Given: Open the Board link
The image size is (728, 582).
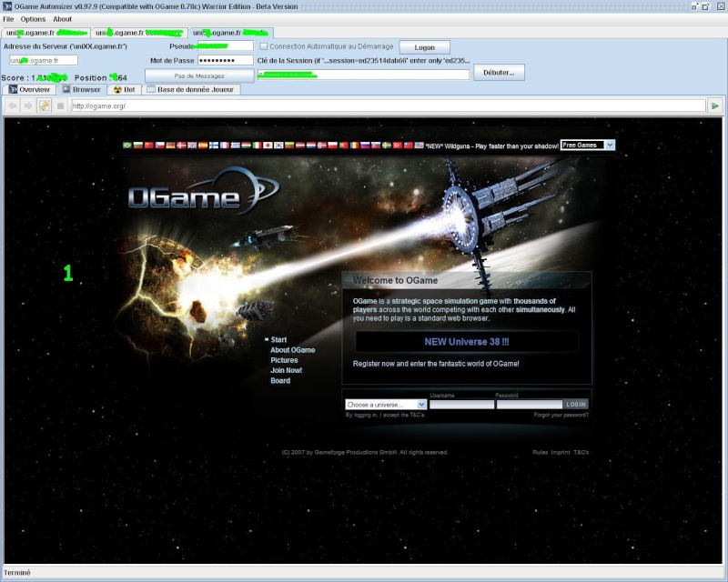Looking at the screenshot, I should [x=280, y=381].
